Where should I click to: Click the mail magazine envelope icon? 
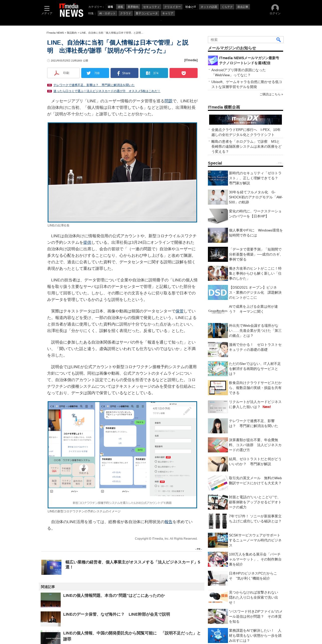[x=213, y=60]
